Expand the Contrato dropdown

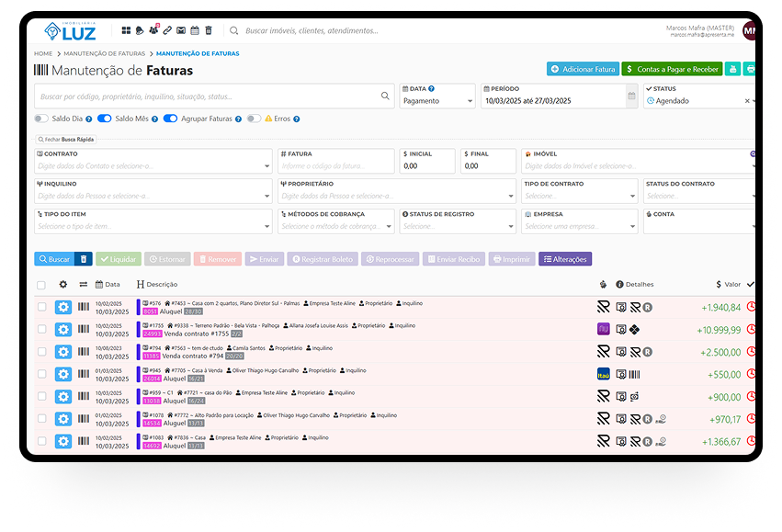click(266, 166)
